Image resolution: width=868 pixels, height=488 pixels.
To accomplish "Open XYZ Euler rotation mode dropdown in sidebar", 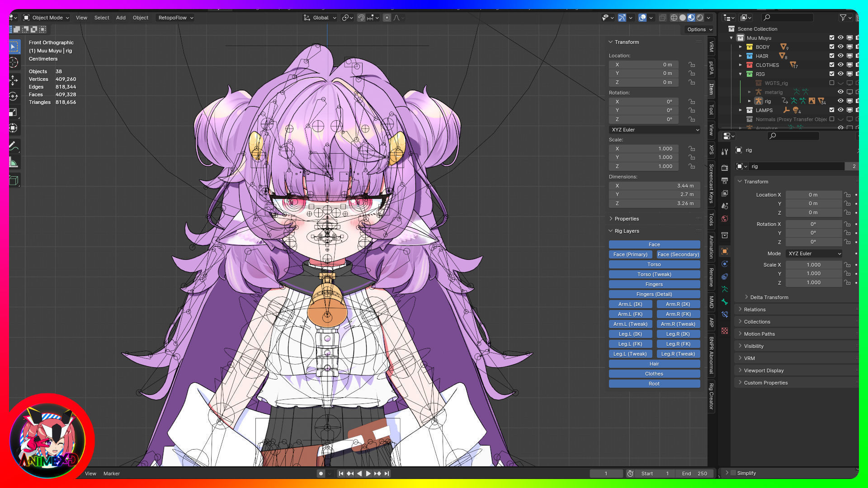I will click(x=655, y=130).
